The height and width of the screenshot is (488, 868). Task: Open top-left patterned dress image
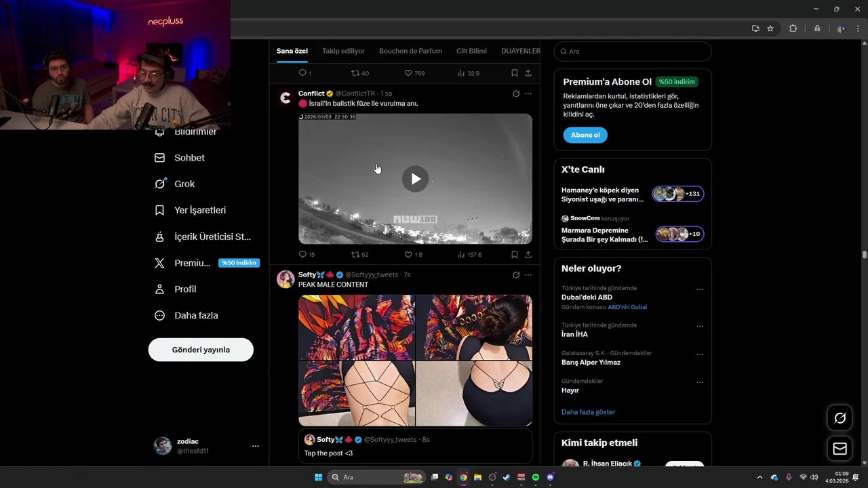pos(357,327)
